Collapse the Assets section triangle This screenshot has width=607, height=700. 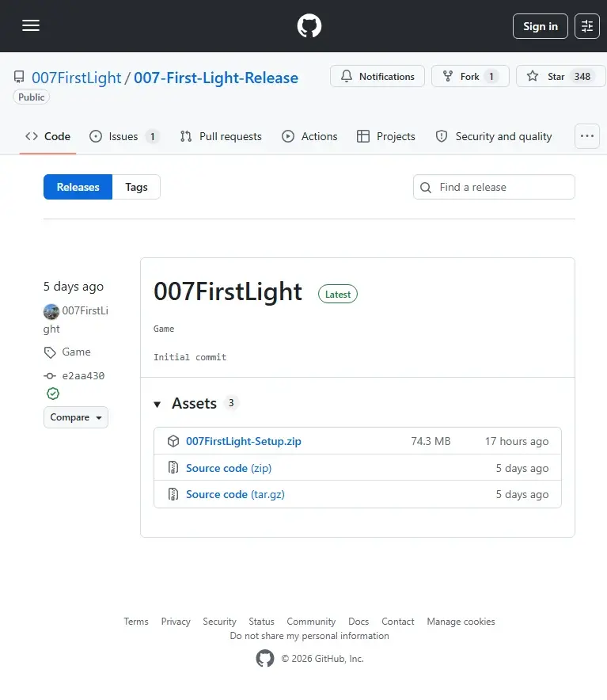pos(157,405)
